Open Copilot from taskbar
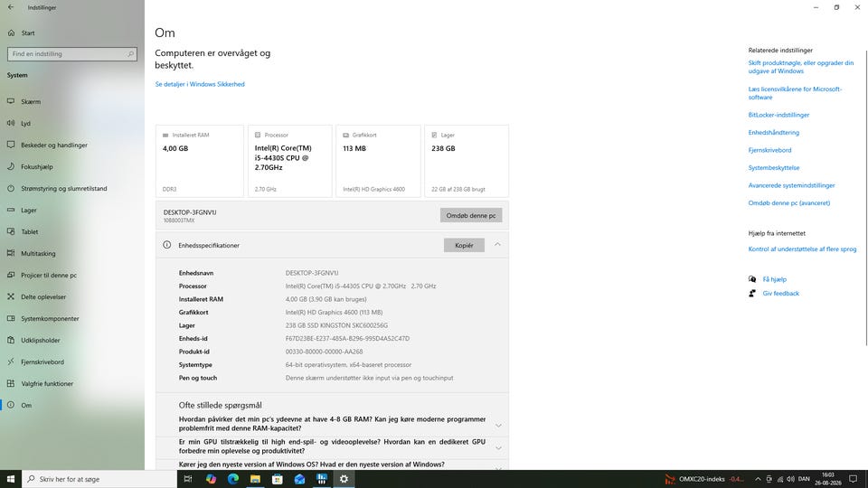 click(211, 479)
